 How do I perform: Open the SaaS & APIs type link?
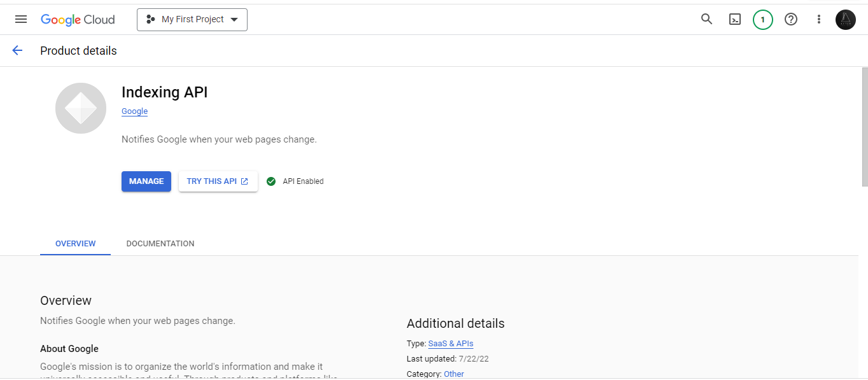(x=451, y=344)
